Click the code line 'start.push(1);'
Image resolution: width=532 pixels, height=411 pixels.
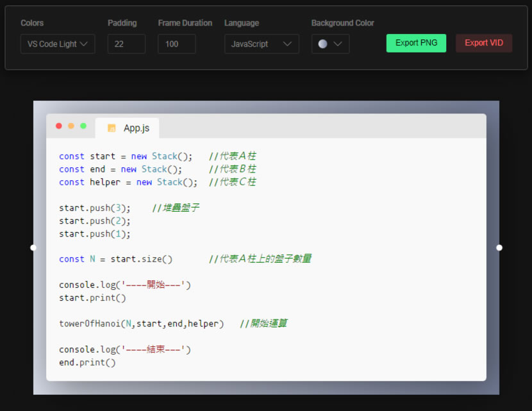coord(95,234)
